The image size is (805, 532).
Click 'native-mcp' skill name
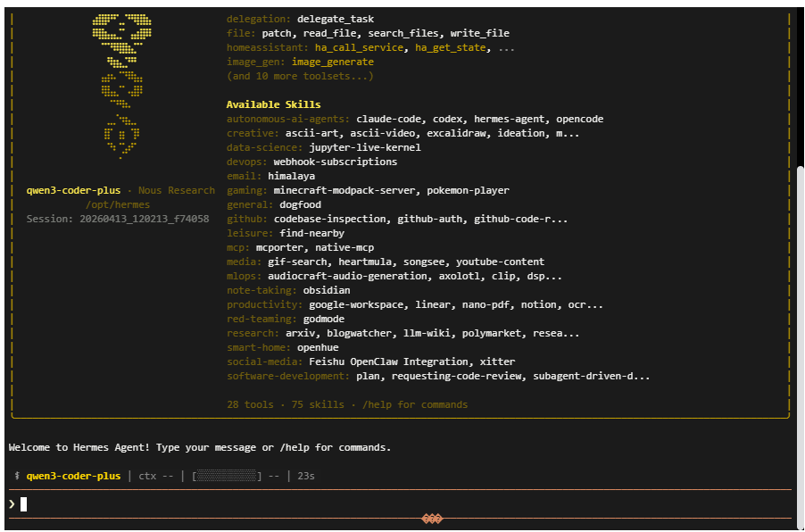click(x=344, y=248)
